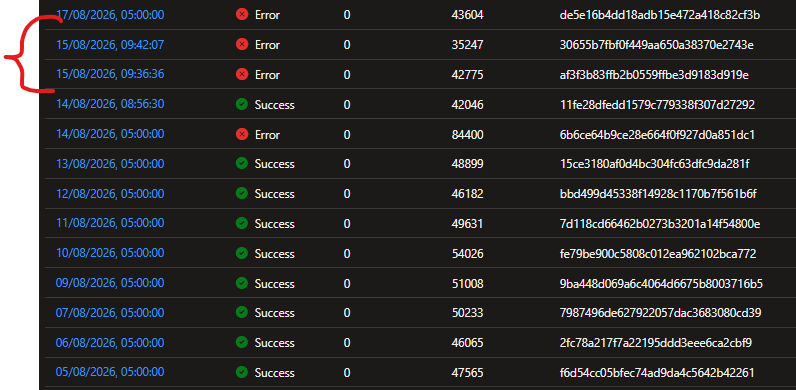
Task: Select the duration value 54026
Action: pyautogui.click(x=468, y=253)
